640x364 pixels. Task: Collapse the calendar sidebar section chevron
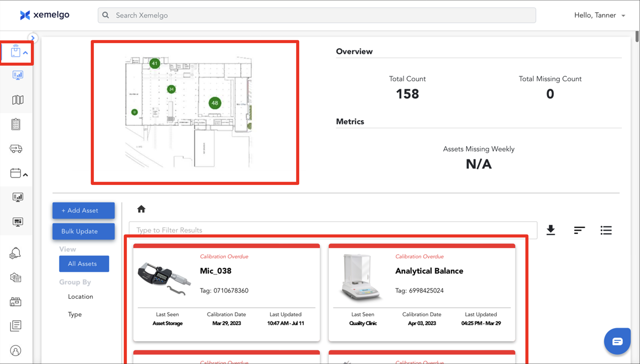point(26,175)
